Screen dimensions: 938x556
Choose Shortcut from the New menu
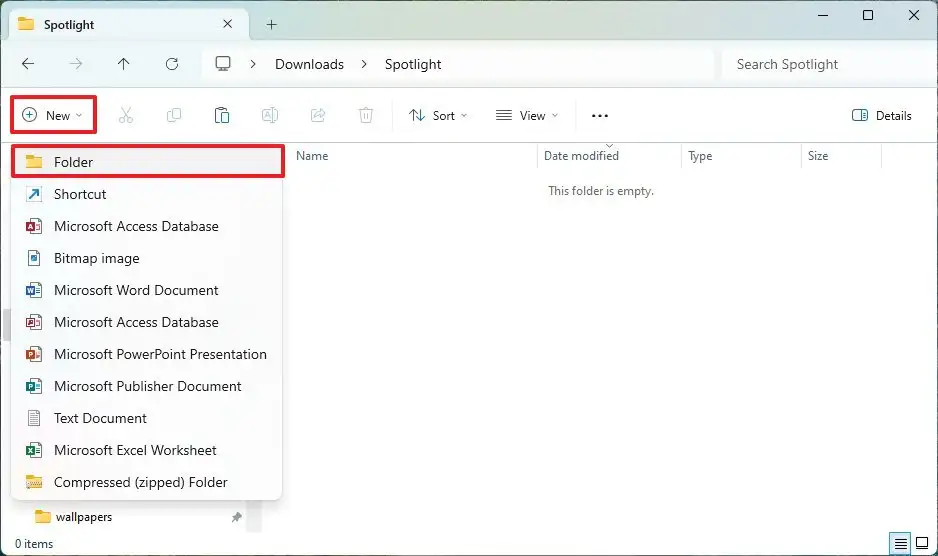[147, 194]
